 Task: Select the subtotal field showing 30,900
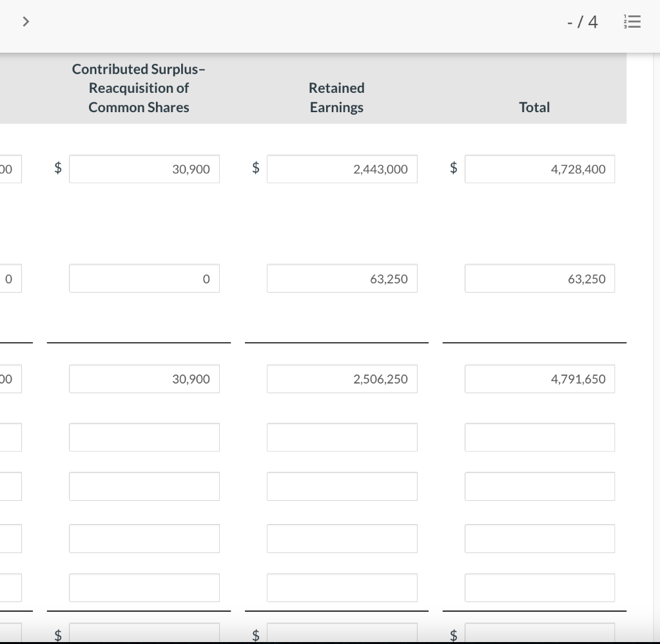click(x=144, y=378)
